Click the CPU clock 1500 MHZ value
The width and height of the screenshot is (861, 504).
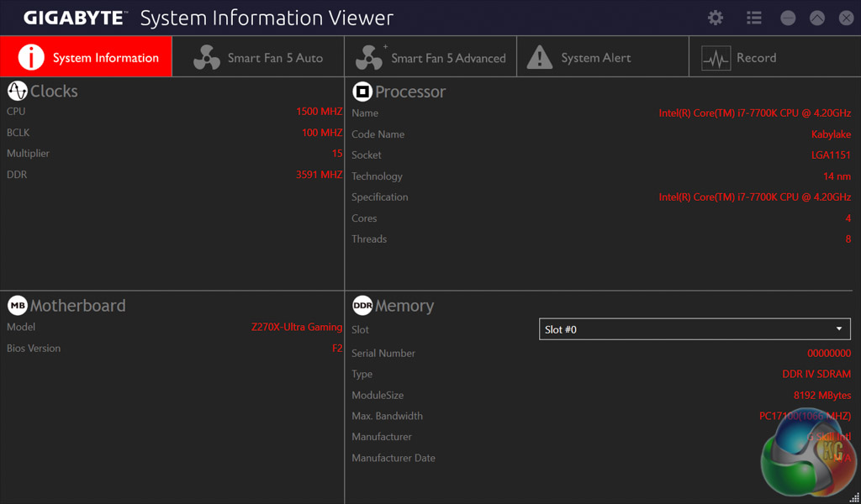click(x=319, y=111)
